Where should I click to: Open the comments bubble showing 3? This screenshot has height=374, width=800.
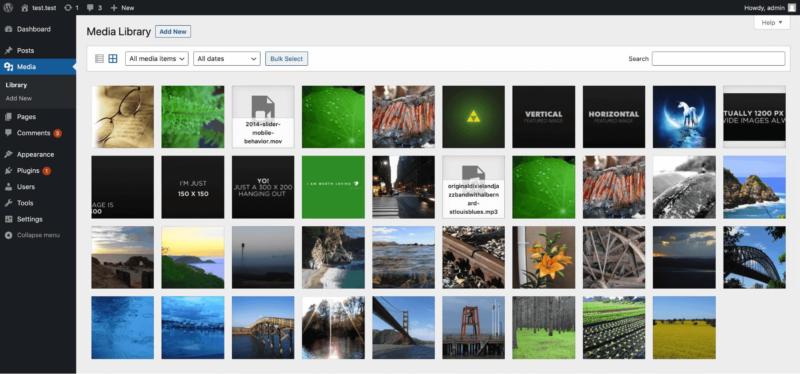(94, 8)
